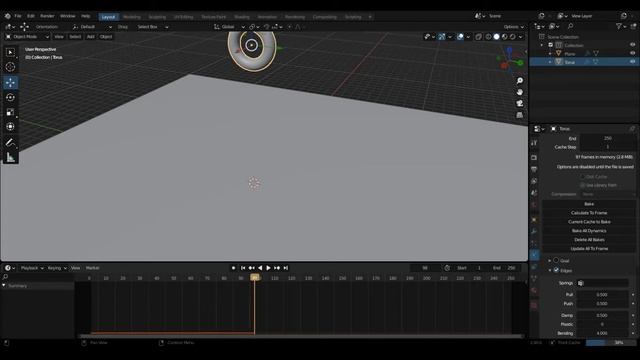Image resolution: width=640 pixels, height=360 pixels.
Task: Switch perspective/orthographic with the grid icon
Action: 520,115
